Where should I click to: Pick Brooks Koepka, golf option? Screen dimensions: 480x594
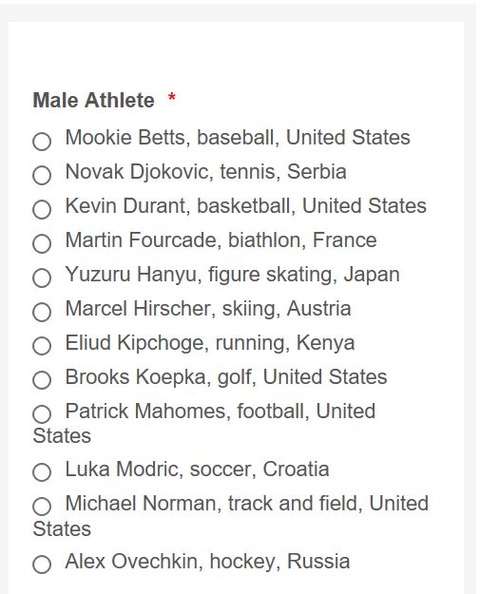[x=42, y=380]
